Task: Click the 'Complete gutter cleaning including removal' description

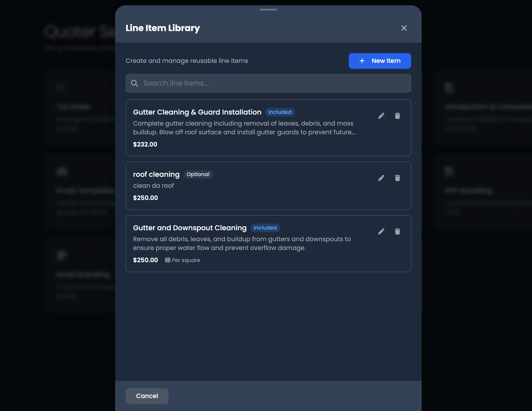Action: click(244, 128)
